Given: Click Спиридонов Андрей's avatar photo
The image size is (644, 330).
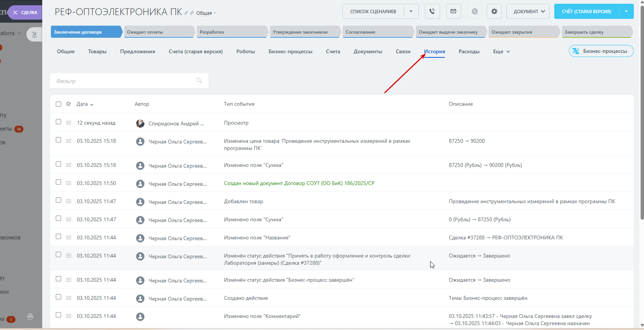Looking at the screenshot, I should (x=140, y=123).
